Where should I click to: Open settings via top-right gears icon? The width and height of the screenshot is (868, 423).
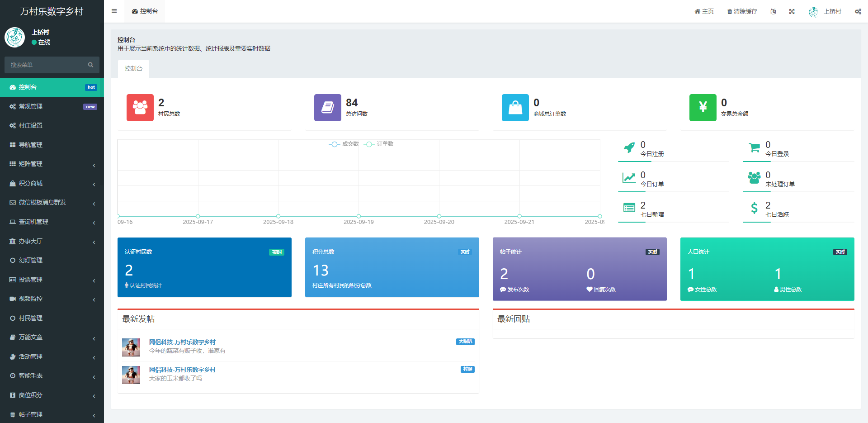point(858,11)
